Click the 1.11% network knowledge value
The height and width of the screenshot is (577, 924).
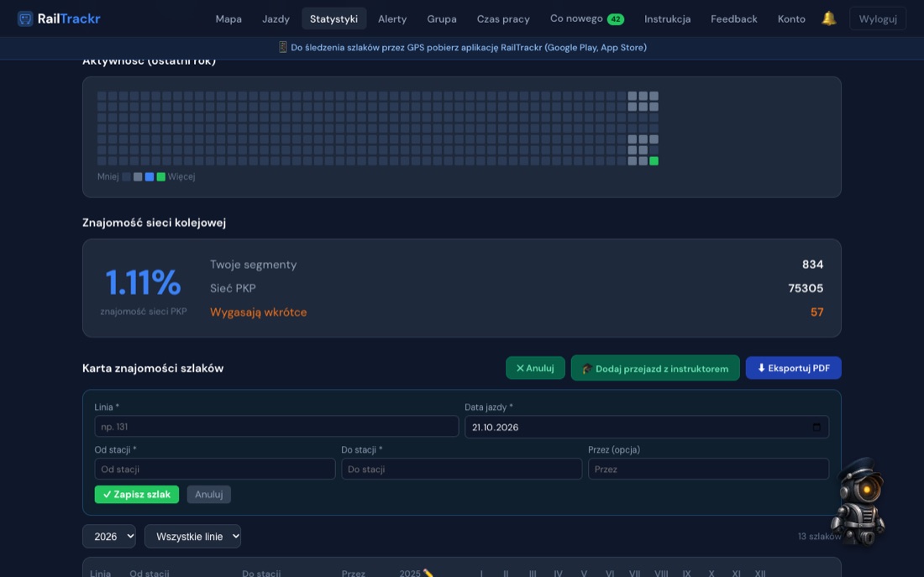[x=143, y=282]
